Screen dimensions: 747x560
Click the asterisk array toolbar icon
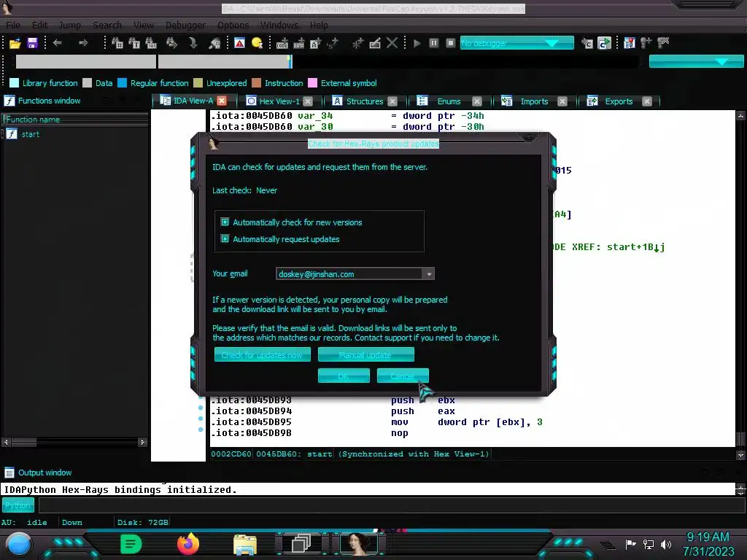click(x=357, y=43)
